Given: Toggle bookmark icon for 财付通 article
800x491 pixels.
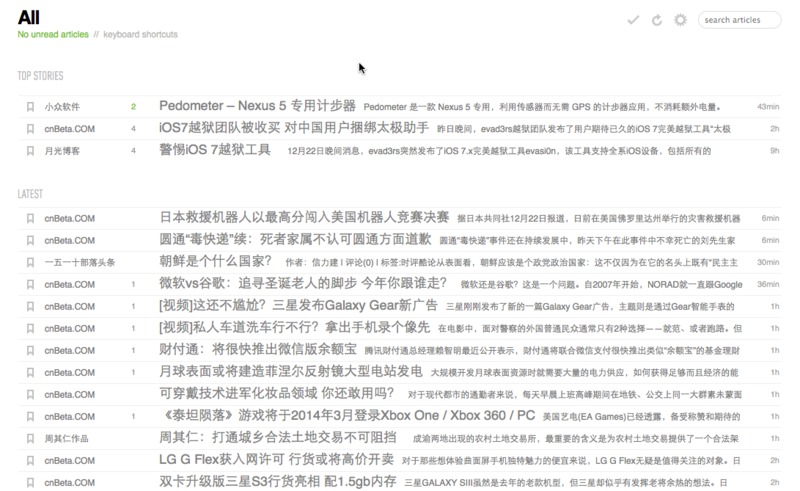Looking at the screenshot, I should pos(30,351).
